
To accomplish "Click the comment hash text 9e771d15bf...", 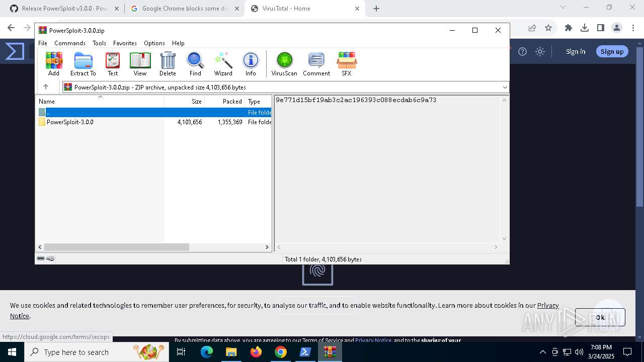I will pyautogui.click(x=356, y=100).
